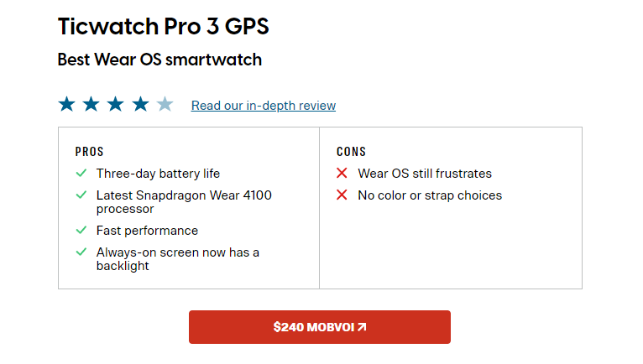Viewport: 643px width, 364px height.
Task: Click the Wear OS still frustrates text
Action: (x=425, y=174)
